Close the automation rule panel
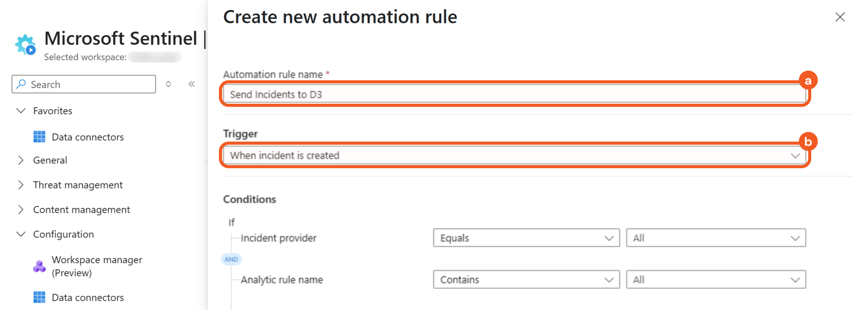Screen dimensions: 868x310 tap(840, 17)
